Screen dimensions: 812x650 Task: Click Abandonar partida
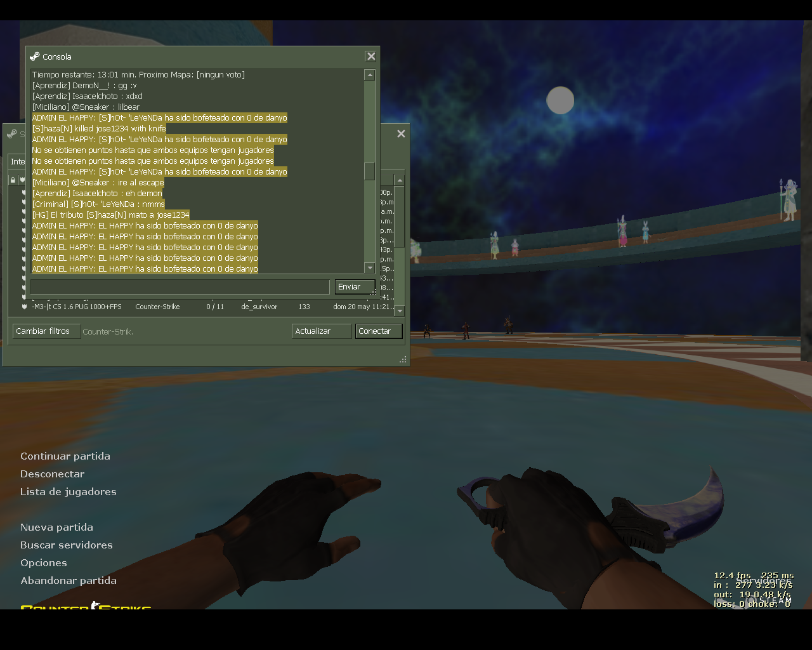pos(69,581)
